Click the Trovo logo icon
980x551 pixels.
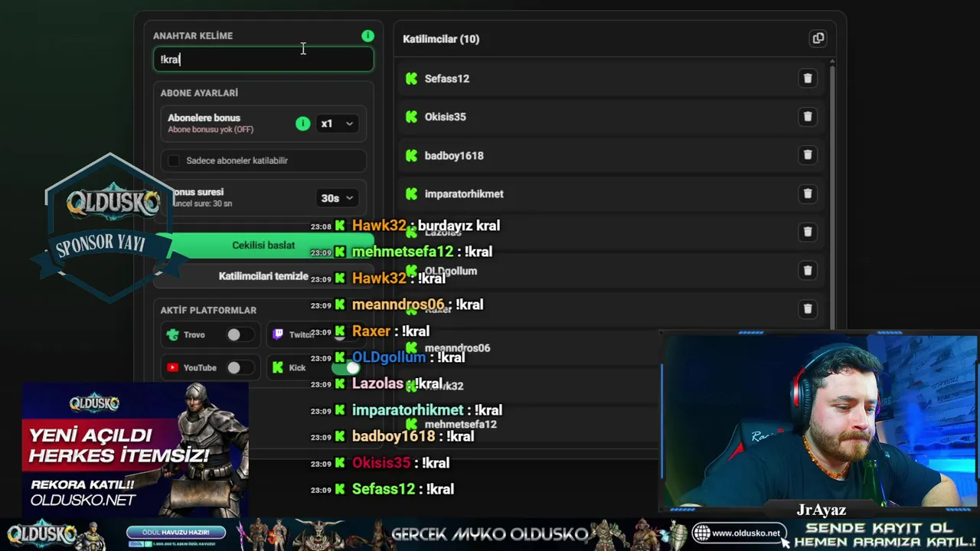click(172, 334)
